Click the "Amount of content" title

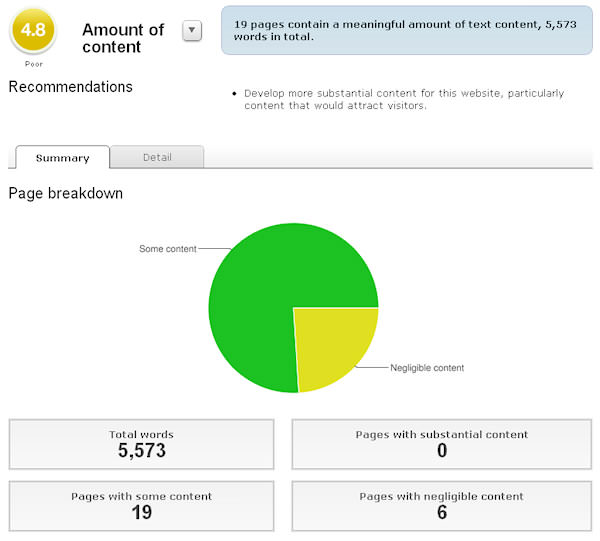(123, 38)
